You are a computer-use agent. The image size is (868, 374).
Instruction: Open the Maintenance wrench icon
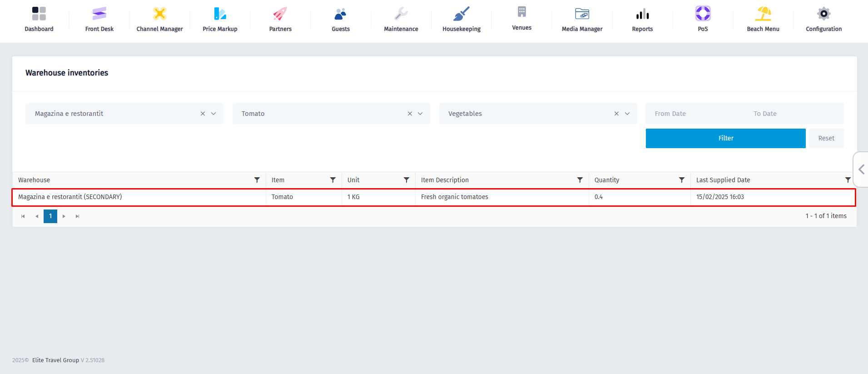[x=401, y=14]
